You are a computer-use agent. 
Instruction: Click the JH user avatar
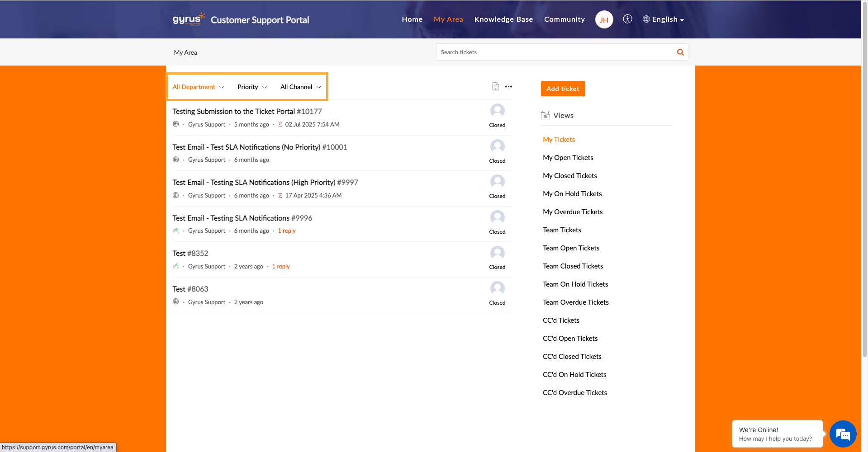[604, 19]
